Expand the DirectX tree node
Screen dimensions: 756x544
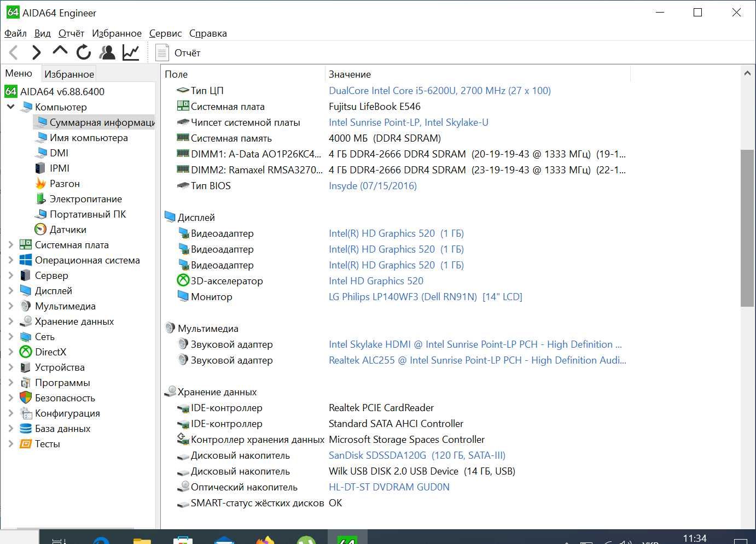[10, 352]
